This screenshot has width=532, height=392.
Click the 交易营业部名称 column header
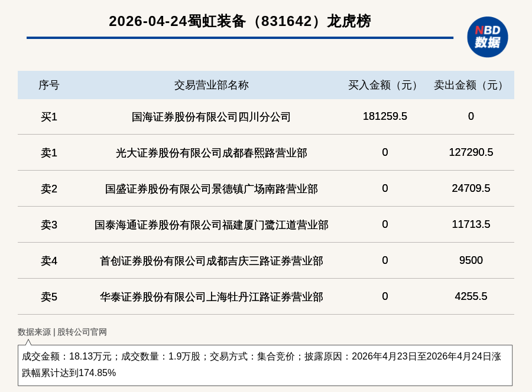[x=211, y=85]
